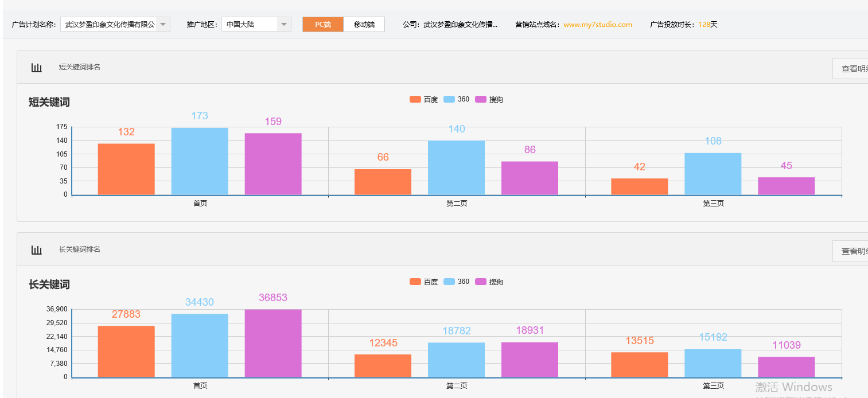Click the bar chart icon beside 短关键词排名

[37, 67]
